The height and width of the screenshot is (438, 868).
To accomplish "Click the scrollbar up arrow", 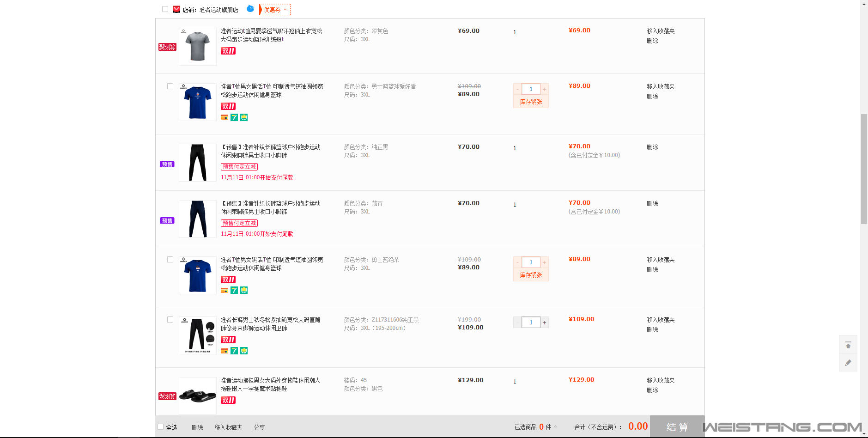I will 864,4.
